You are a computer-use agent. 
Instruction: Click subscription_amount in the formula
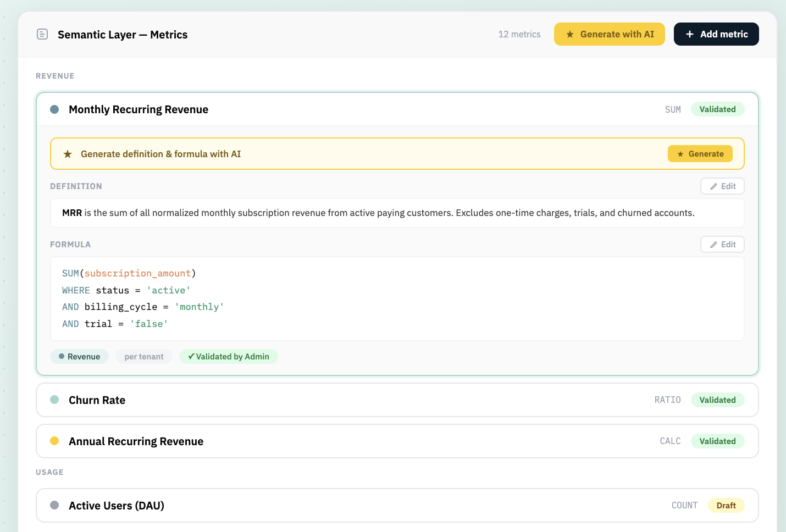137,273
